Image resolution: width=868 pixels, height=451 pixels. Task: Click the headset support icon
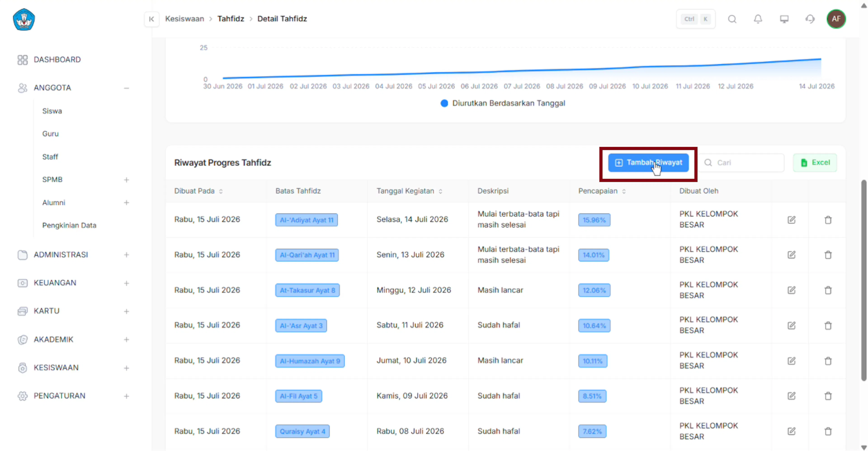click(810, 19)
